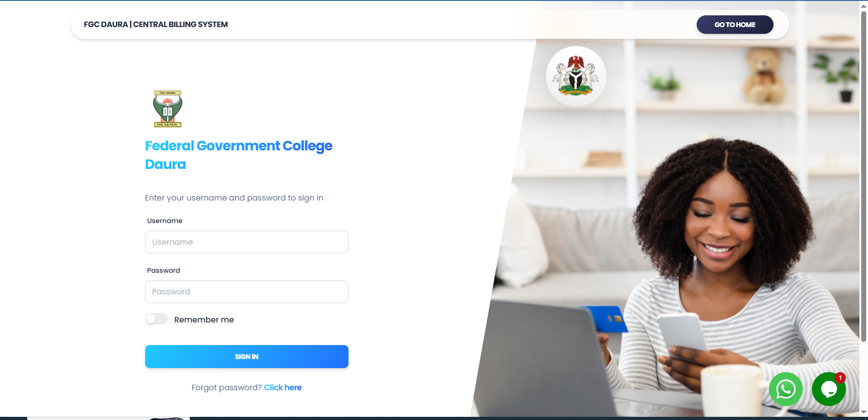Open the Forgot password Click here link

[283, 387]
